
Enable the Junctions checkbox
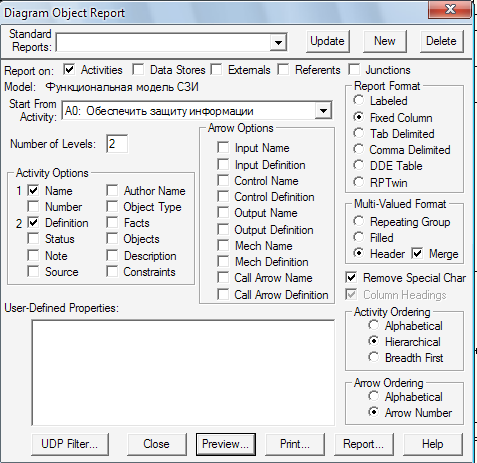(x=354, y=70)
